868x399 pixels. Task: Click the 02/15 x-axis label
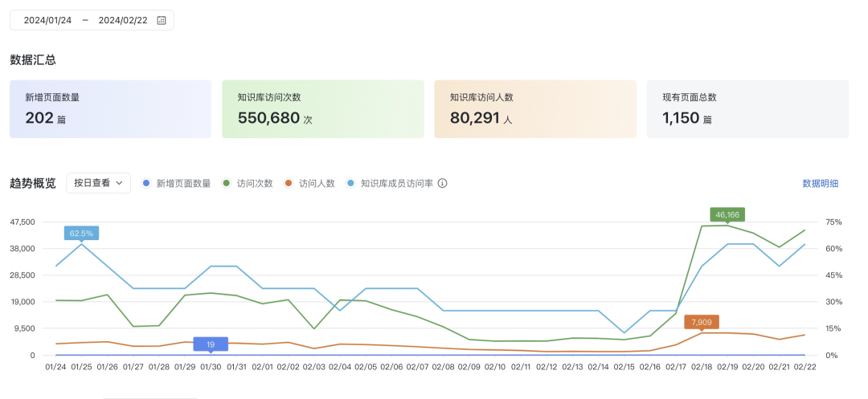point(624,366)
